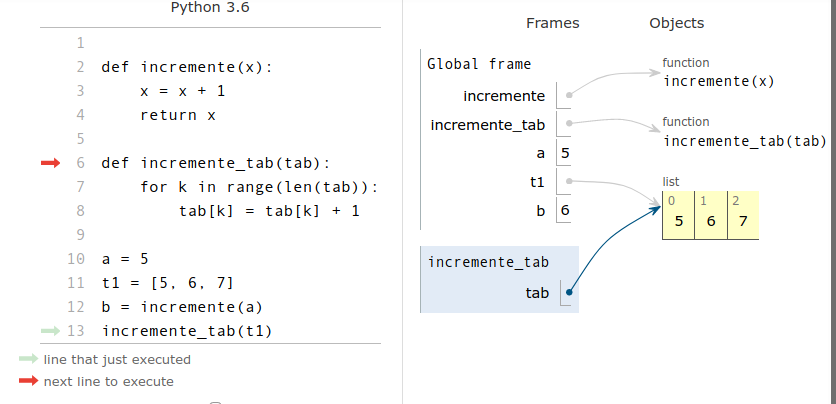This screenshot has height=404, width=836.
Task: Click the green just-executed arrow at line 13
Action: pos(50,331)
